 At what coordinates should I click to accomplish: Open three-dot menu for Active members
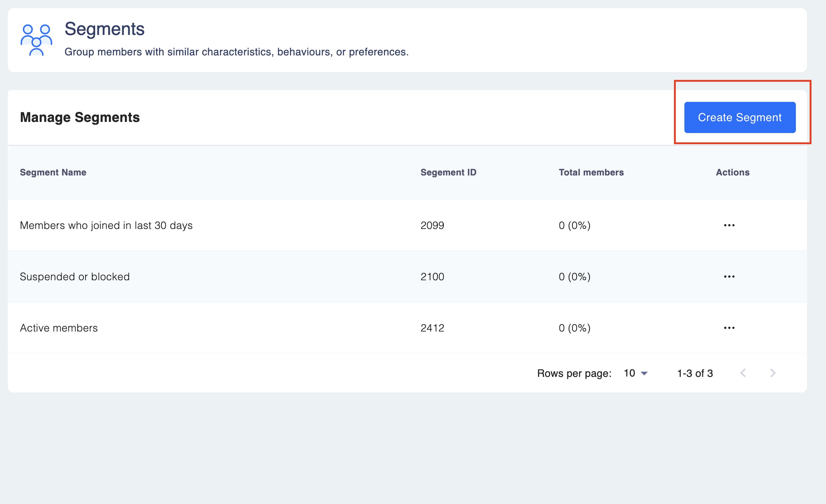pyautogui.click(x=729, y=328)
